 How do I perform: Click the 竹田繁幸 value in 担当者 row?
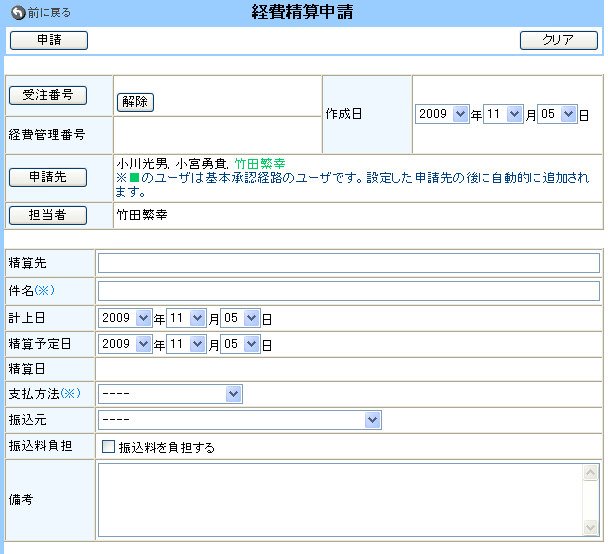pyautogui.click(x=142, y=215)
